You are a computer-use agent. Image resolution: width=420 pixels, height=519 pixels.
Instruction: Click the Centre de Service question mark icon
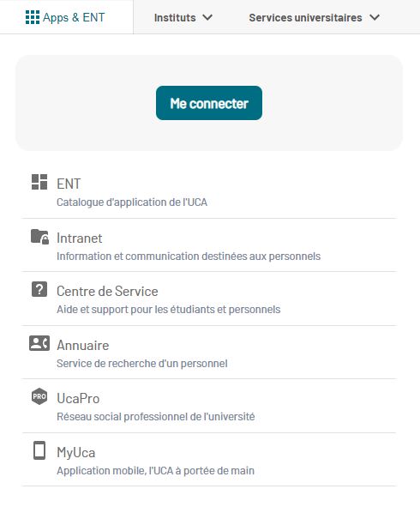tap(39, 289)
